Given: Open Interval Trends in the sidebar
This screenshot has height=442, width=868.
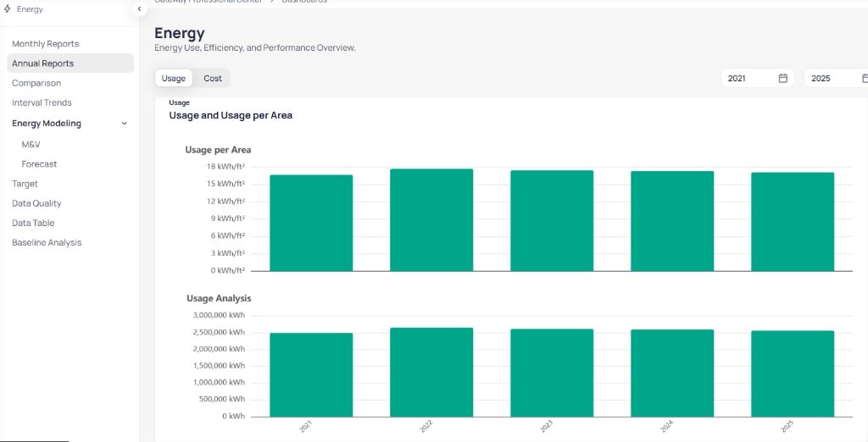Looking at the screenshot, I should coord(42,102).
